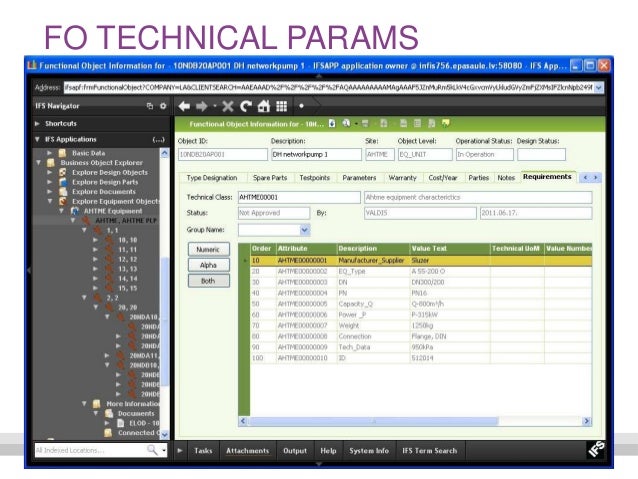Click the table horizontal scrollbar thumb
The width and height of the screenshot is (638, 479).
pyautogui.click(x=373, y=421)
